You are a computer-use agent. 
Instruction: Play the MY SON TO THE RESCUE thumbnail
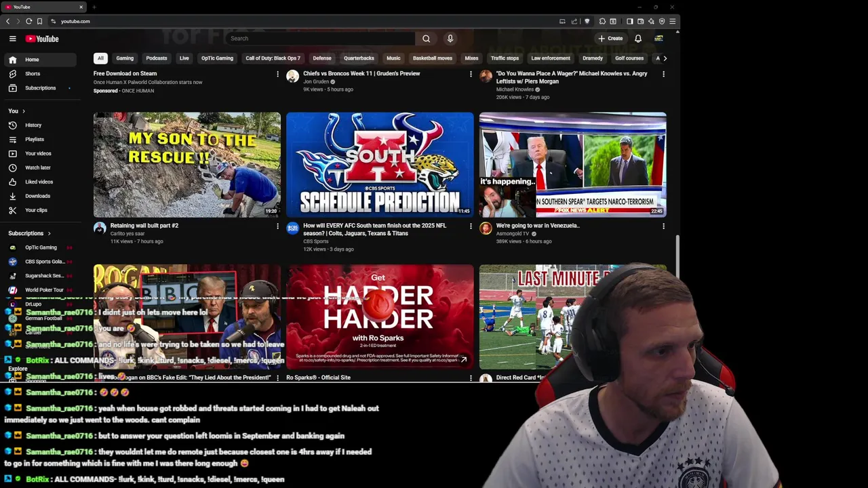[187, 165]
